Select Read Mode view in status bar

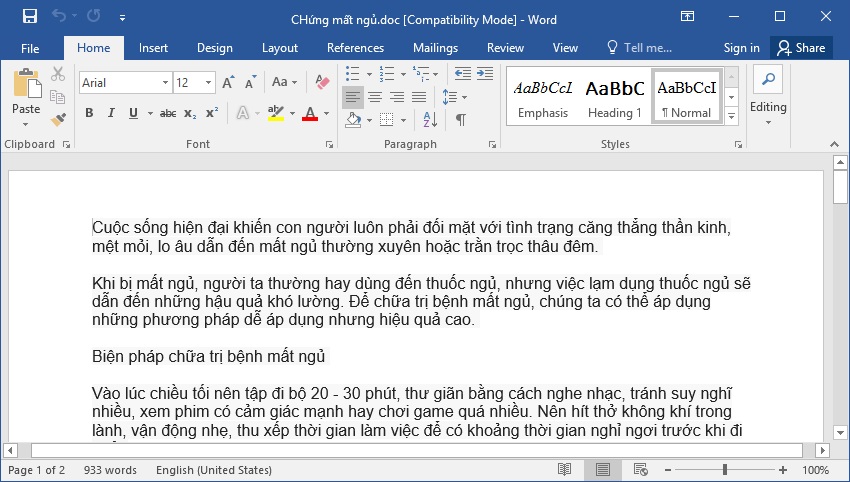click(564, 470)
